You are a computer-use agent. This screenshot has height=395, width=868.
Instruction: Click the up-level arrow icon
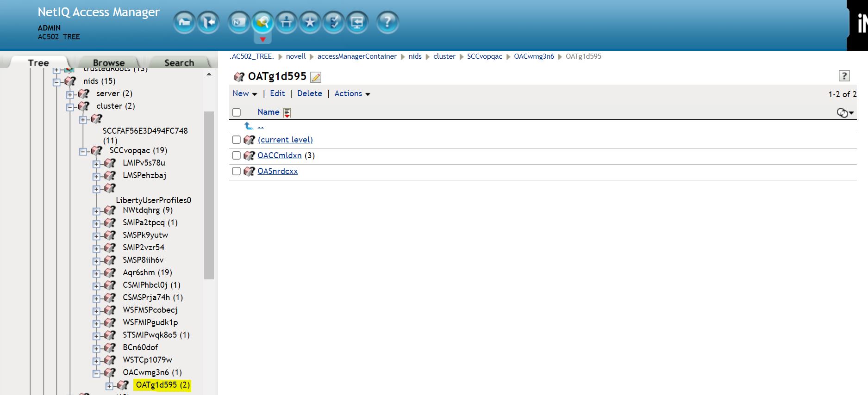[x=249, y=125]
